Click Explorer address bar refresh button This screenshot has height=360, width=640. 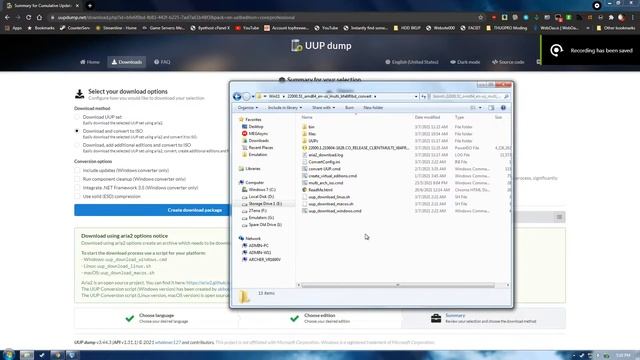pos(423,96)
